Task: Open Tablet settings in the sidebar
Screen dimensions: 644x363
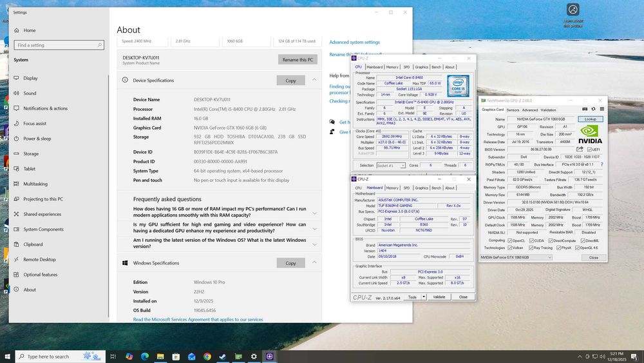Action: coord(29,169)
